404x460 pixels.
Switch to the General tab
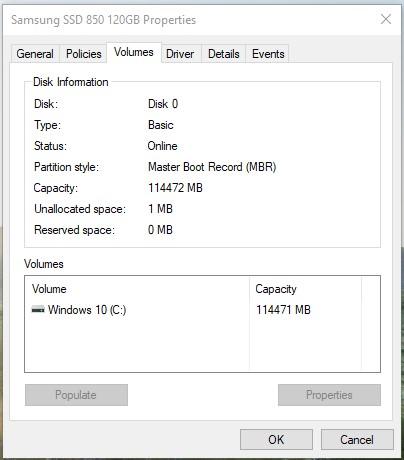35,54
